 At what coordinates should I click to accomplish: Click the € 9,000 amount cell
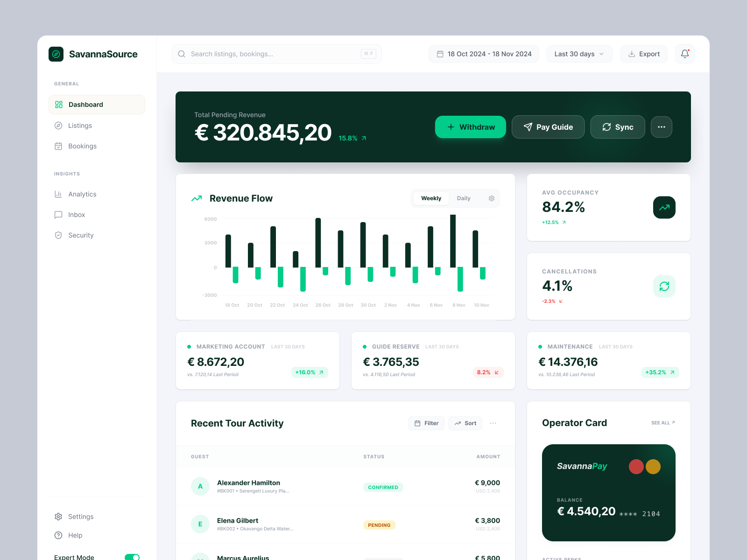point(487,483)
